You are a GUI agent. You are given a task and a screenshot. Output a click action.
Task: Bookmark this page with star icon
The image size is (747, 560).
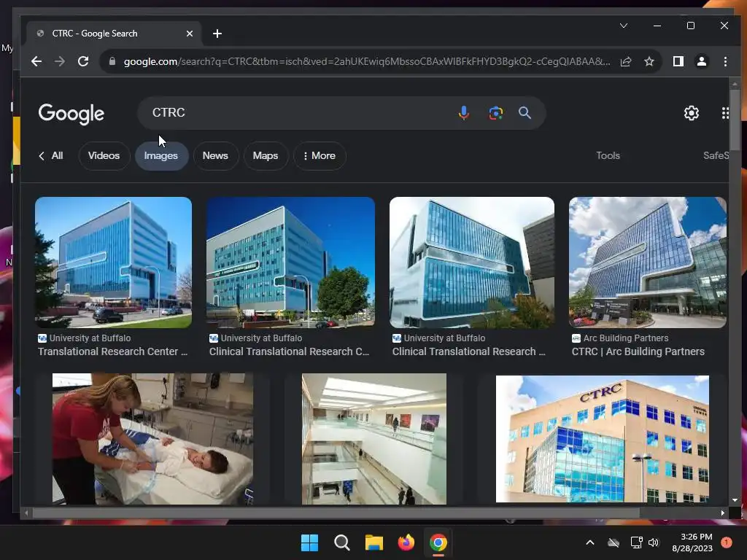pos(649,61)
